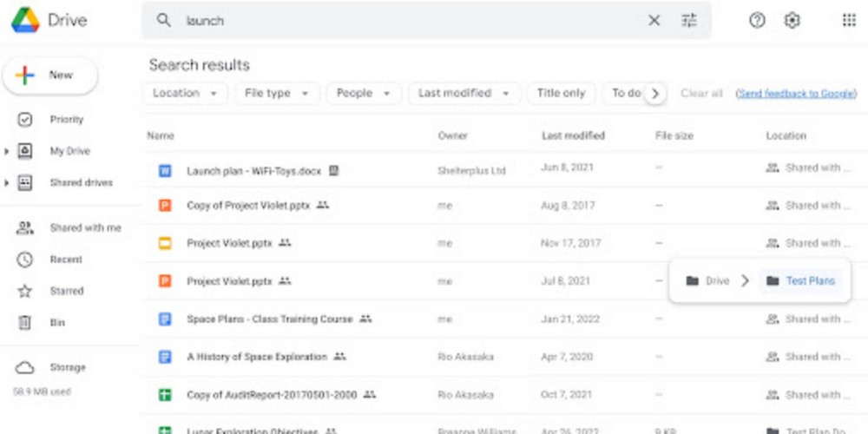Open the Last modified filter dropdown
The image size is (868, 434).
[x=463, y=93]
